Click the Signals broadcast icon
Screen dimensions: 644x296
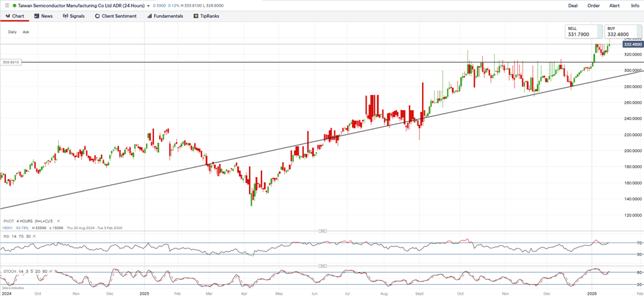tap(65, 16)
